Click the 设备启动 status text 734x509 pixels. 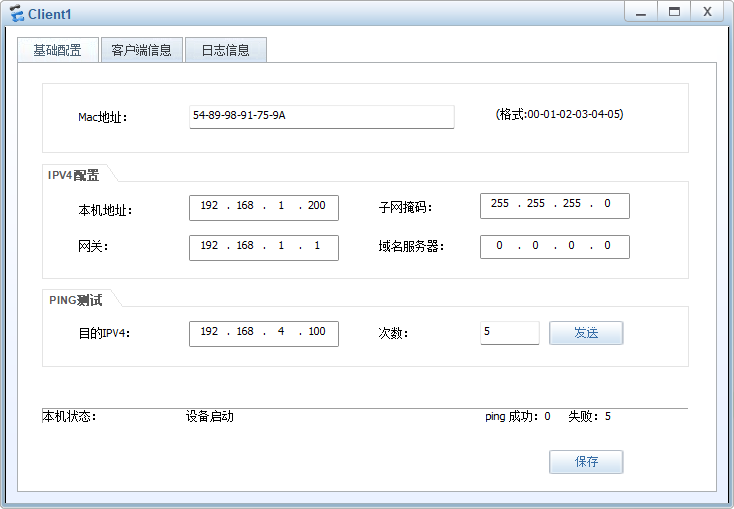click(x=209, y=416)
